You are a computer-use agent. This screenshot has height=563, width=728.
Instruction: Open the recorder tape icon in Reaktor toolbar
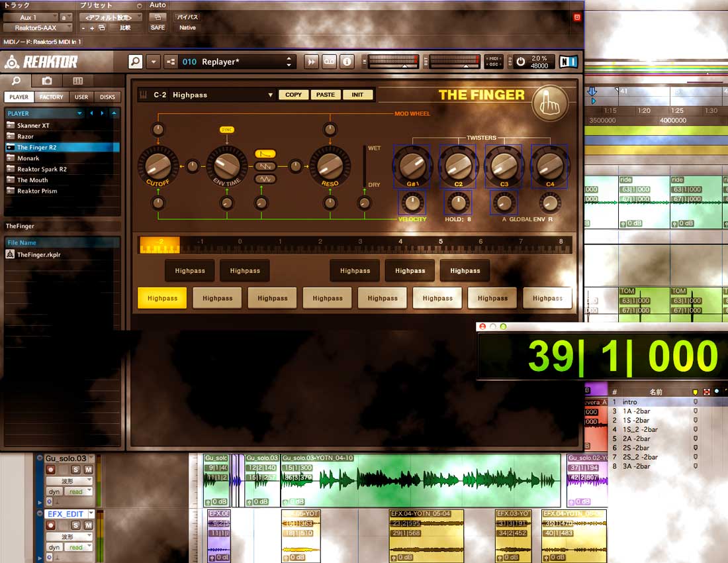click(x=329, y=62)
